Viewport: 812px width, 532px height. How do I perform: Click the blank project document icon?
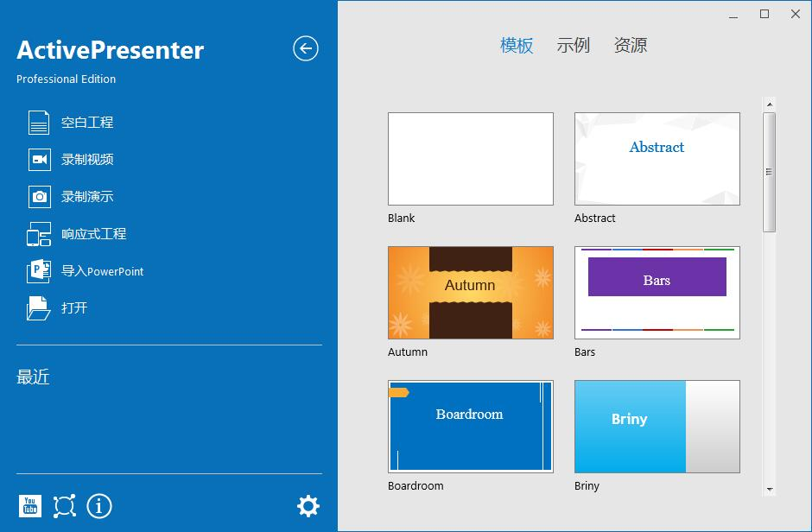[x=39, y=123]
